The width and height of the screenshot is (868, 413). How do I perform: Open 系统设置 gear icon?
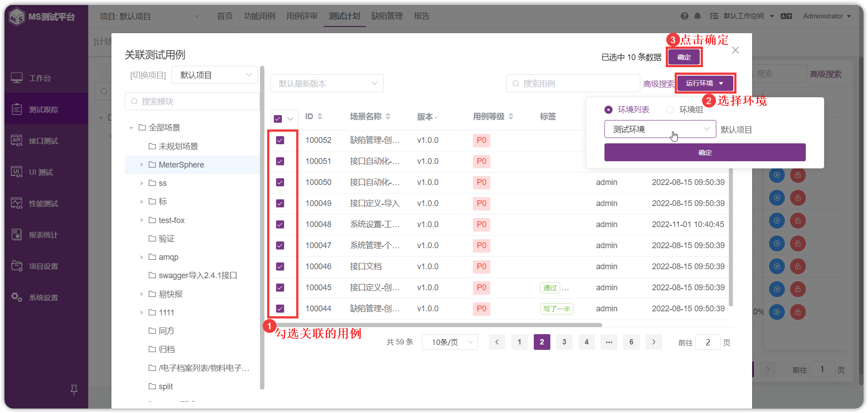17,297
